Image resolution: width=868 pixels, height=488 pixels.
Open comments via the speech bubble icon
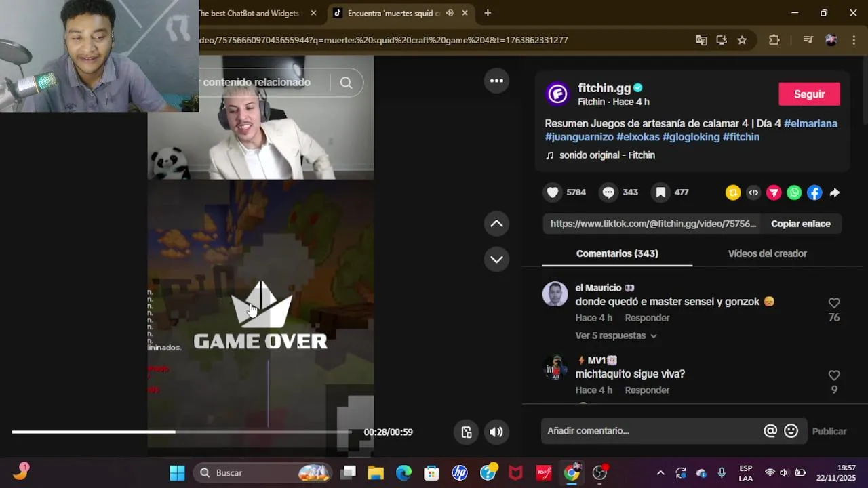click(x=608, y=192)
